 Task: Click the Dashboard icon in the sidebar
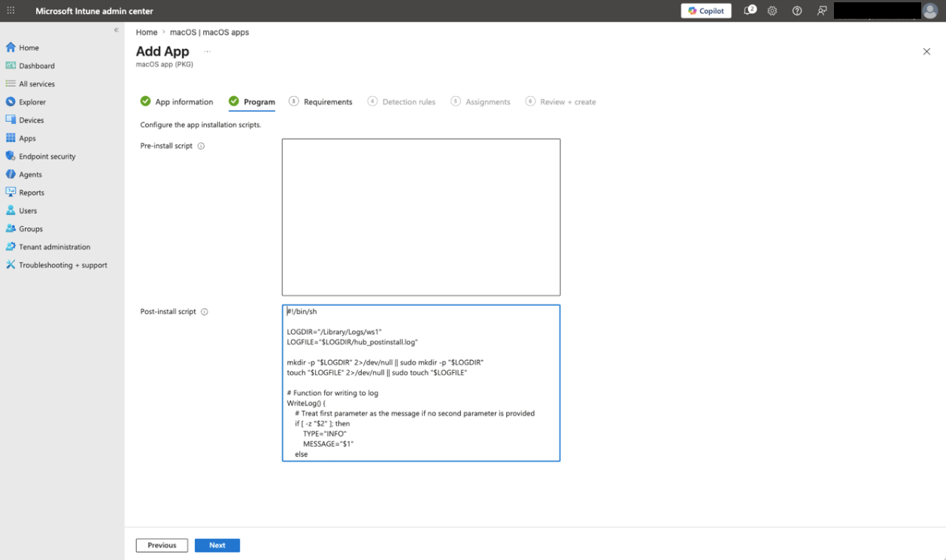point(11,65)
